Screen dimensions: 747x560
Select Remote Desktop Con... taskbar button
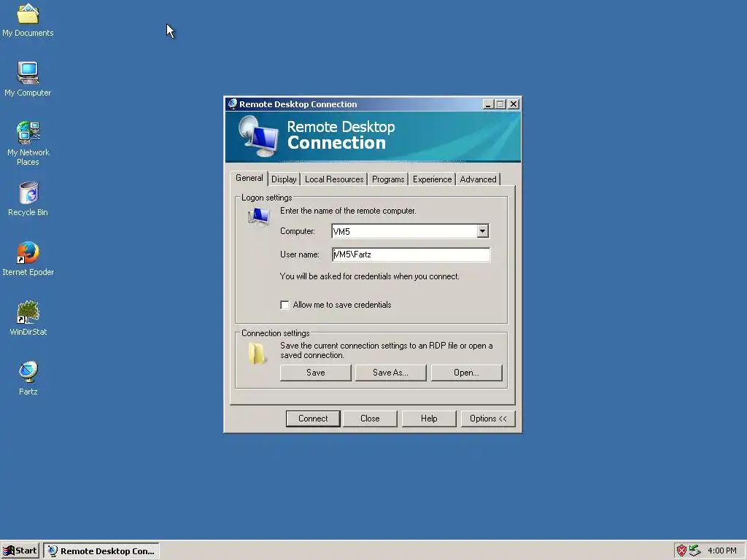pos(101,551)
